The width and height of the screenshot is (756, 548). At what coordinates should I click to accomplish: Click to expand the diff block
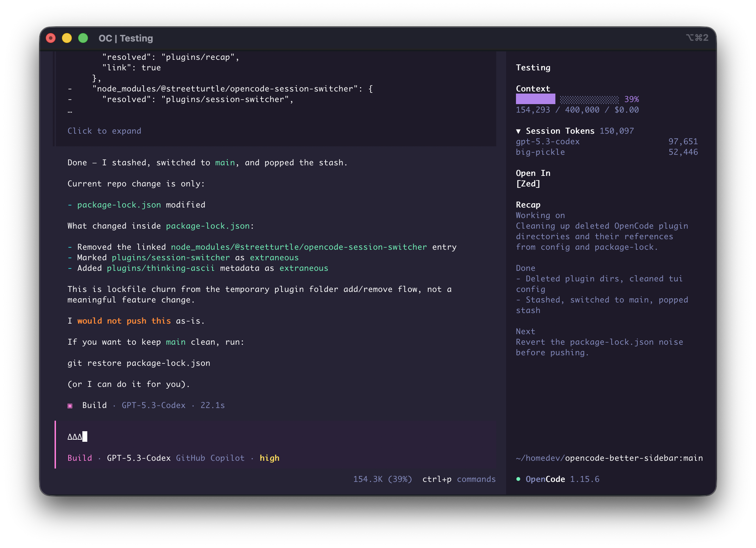point(104,131)
